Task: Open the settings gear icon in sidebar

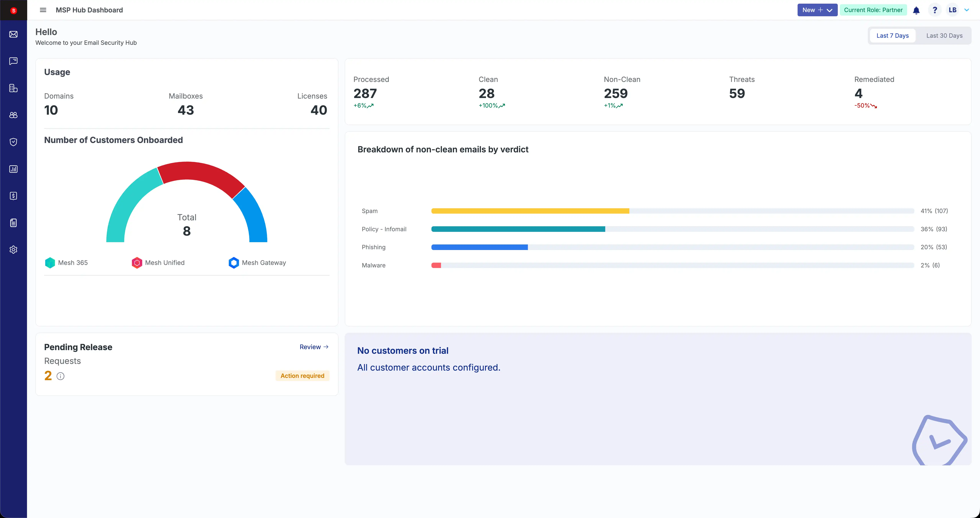Action: pos(13,250)
